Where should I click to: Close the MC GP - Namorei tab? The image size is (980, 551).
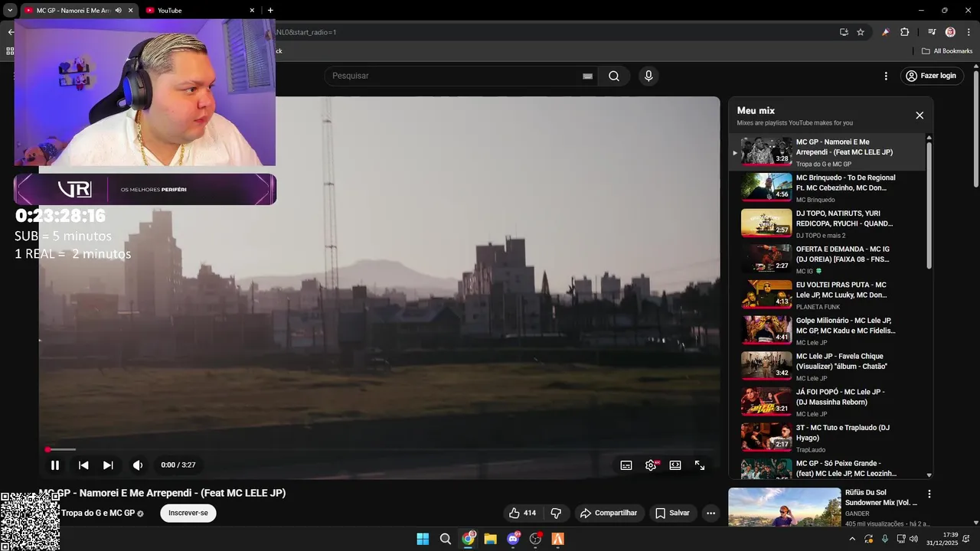131,11
